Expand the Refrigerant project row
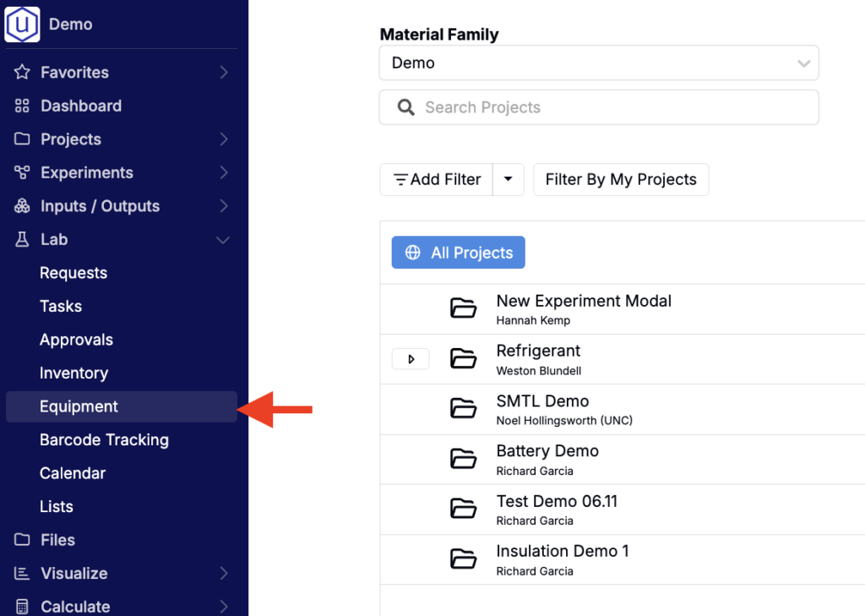 coord(411,359)
